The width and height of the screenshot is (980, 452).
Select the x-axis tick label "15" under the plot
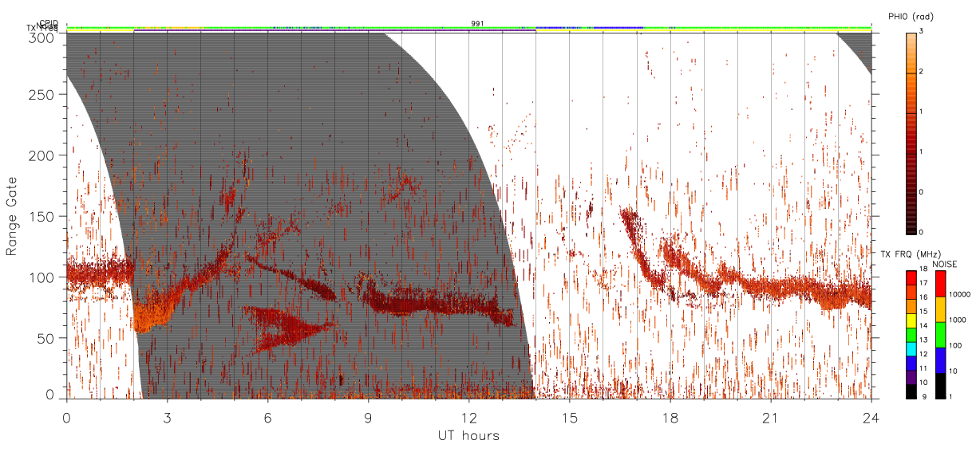(x=569, y=418)
